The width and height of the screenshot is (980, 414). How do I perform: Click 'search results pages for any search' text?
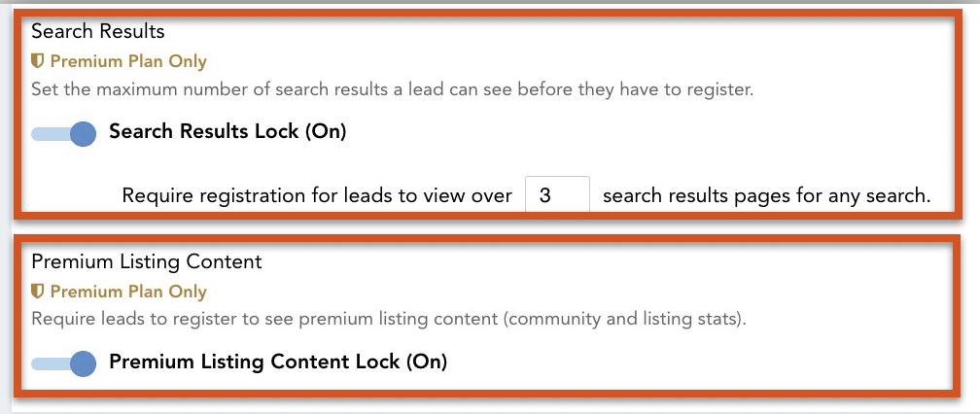pos(767,196)
